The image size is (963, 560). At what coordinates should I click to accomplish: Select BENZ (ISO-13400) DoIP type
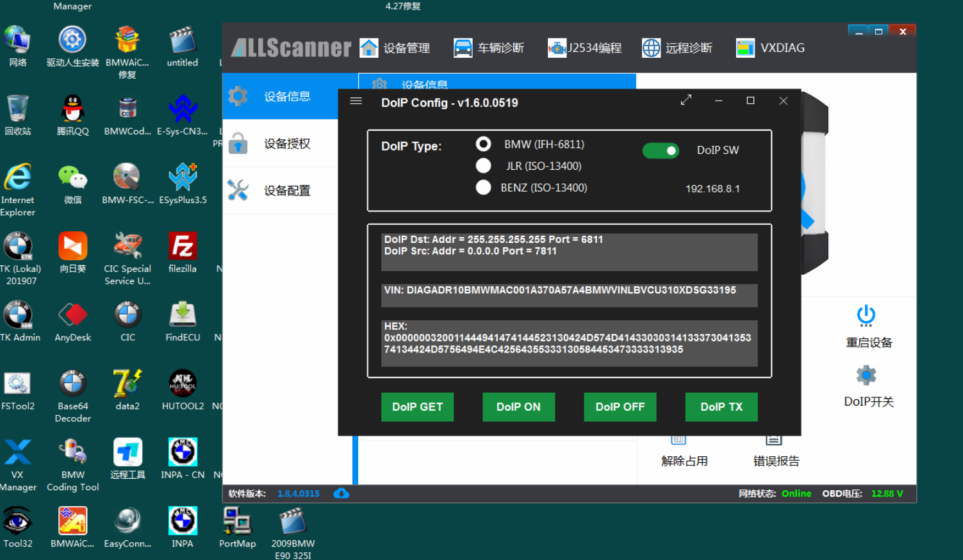(x=484, y=188)
